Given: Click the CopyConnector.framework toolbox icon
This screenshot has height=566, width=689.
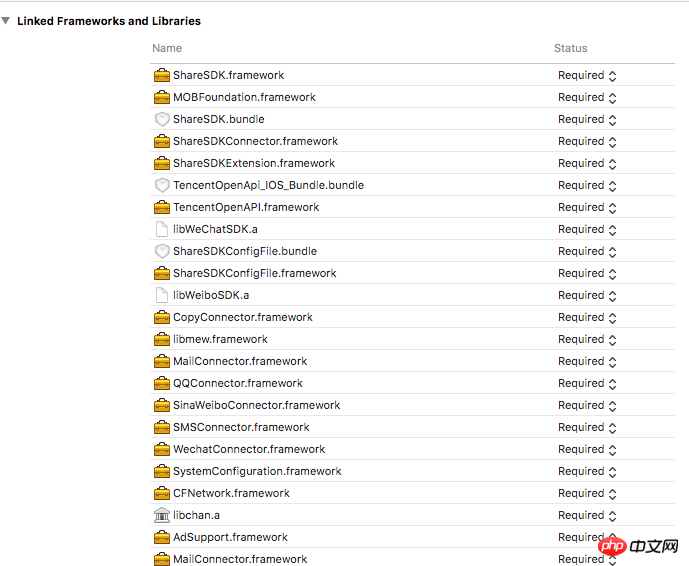Looking at the screenshot, I should tap(162, 317).
